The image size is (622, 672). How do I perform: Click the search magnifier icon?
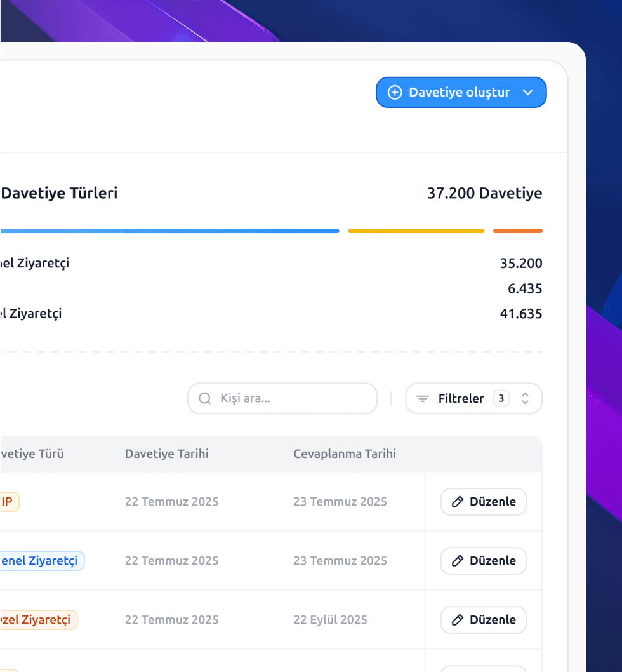(x=204, y=398)
